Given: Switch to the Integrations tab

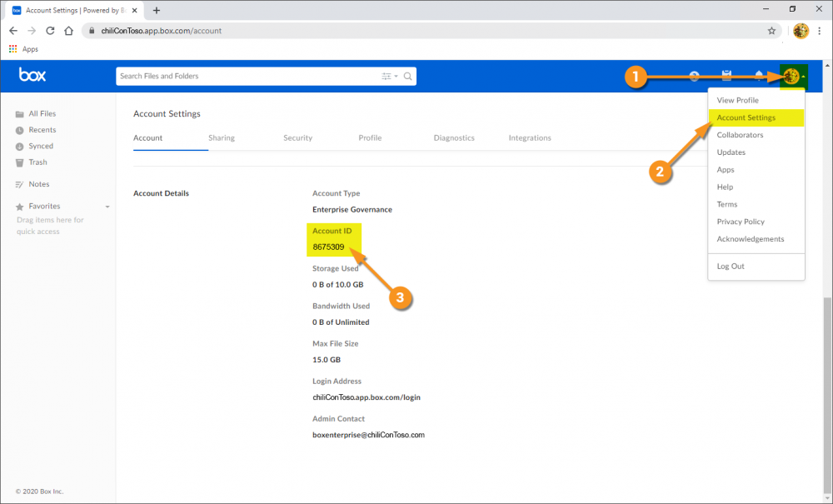Looking at the screenshot, I should pyautogui.click(x=530, y=138).
